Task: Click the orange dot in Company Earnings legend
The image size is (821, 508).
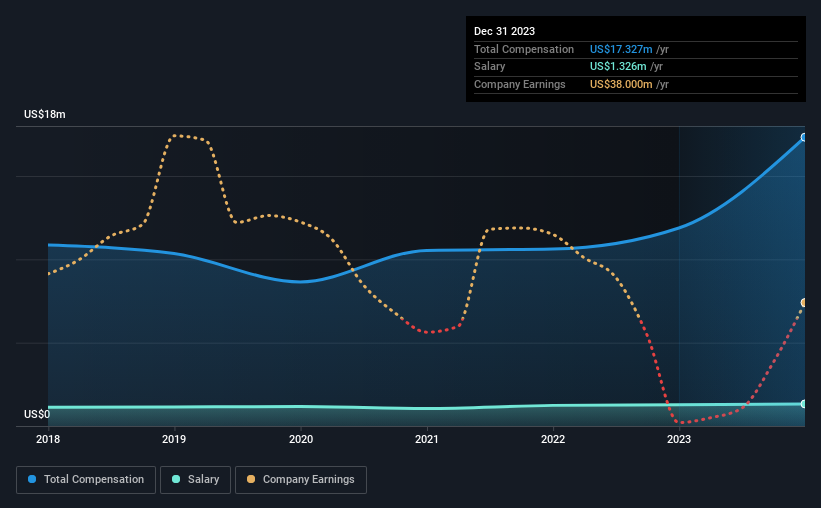Action: [251, 479]
